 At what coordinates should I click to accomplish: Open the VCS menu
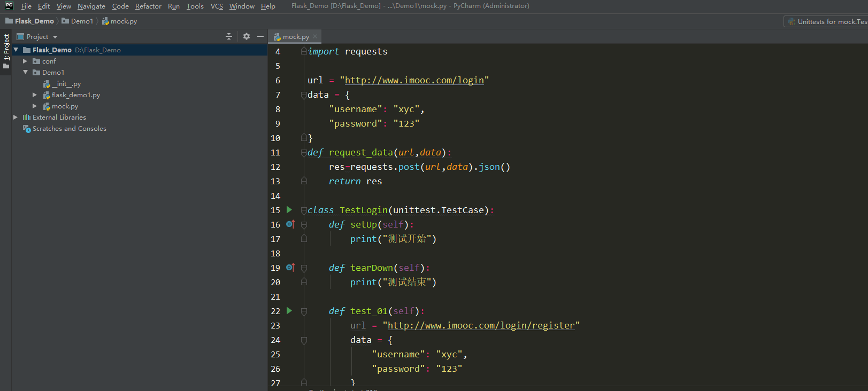[217, 6]
